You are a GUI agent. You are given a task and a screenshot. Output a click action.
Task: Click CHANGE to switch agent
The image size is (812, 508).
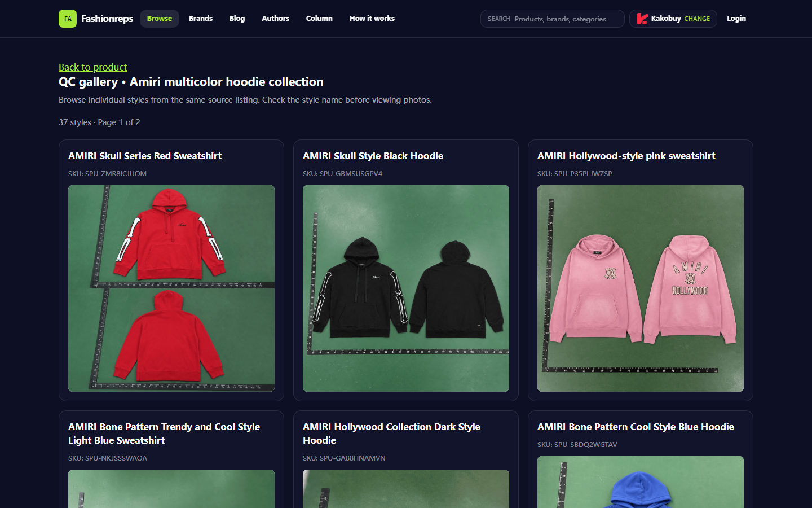[697, 19]
